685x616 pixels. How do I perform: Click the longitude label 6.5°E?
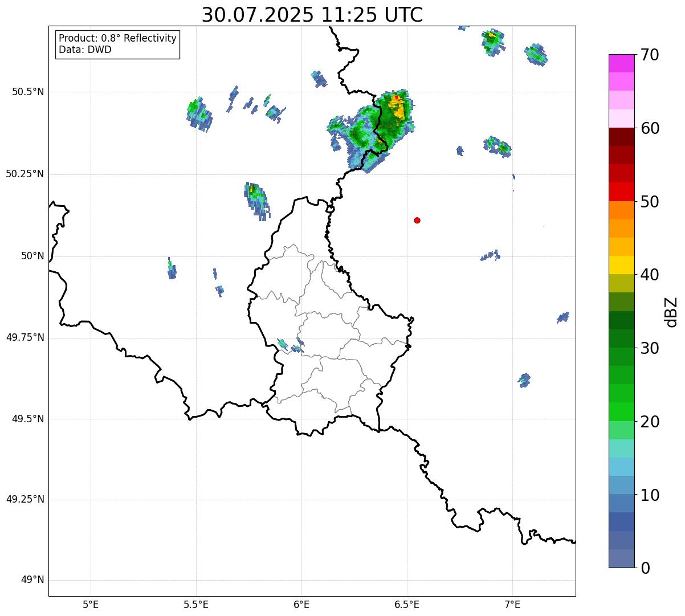[407, 604]
